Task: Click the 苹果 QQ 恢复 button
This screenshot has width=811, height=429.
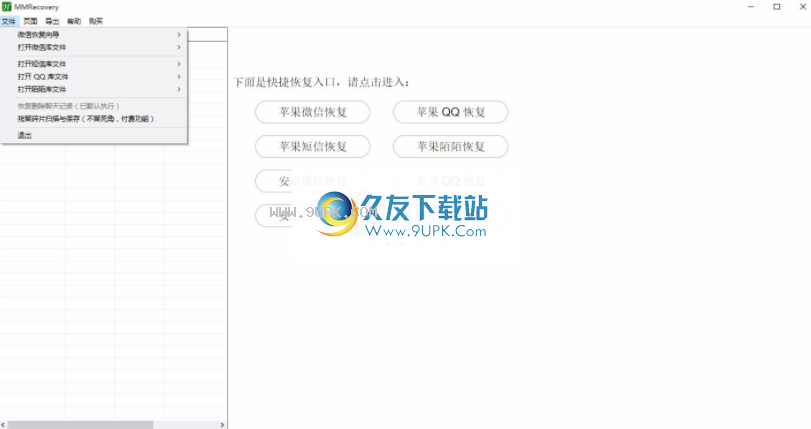Action: click(x=450, y=112)
